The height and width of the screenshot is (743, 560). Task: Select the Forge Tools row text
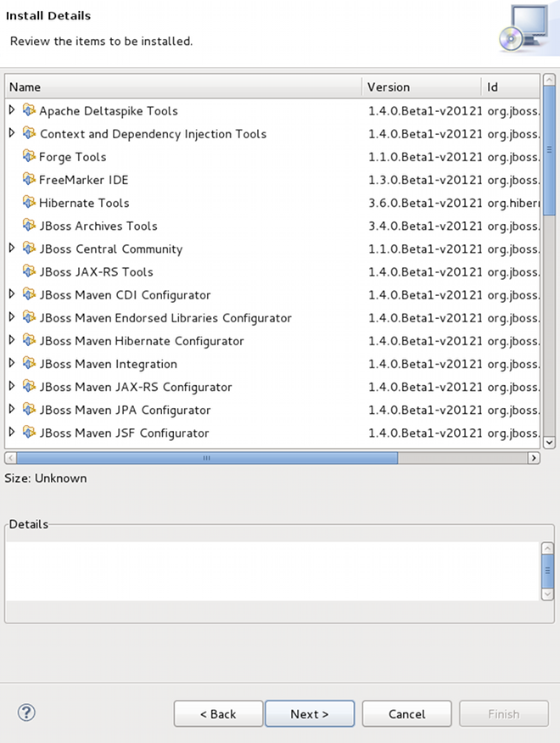(73, 157)
